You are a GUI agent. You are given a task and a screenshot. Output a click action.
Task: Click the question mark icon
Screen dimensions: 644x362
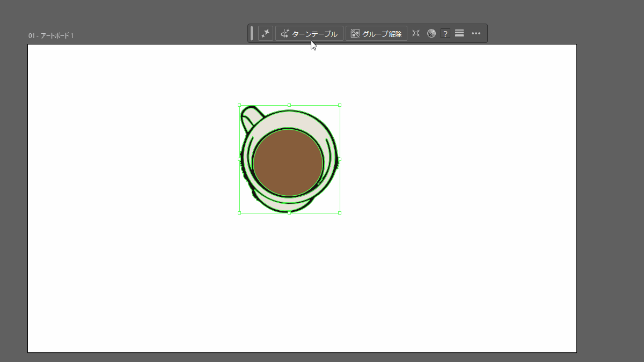pyautogui.click(x=445, y=33)
